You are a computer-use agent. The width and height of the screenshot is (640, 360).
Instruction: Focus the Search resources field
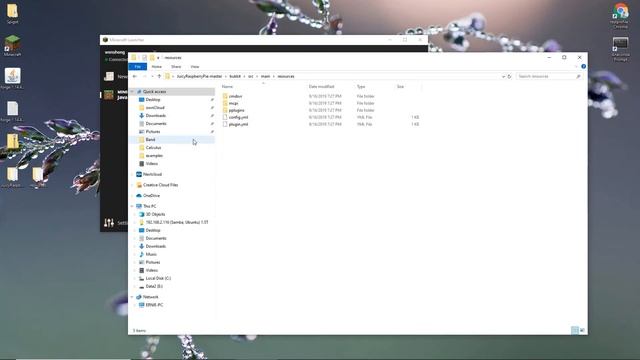click(x=549, y=76)
